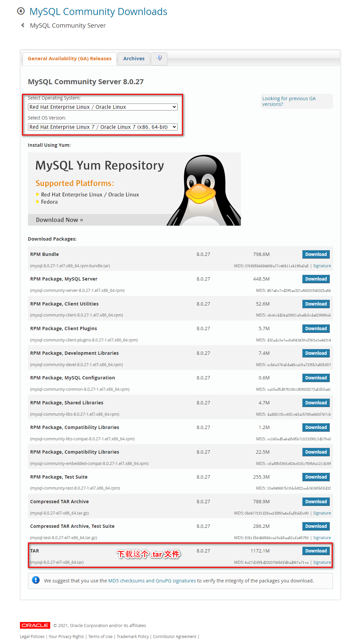Open Signature link for mysql-8.0.27-el7-x86_64.tar

coord(322,562)
